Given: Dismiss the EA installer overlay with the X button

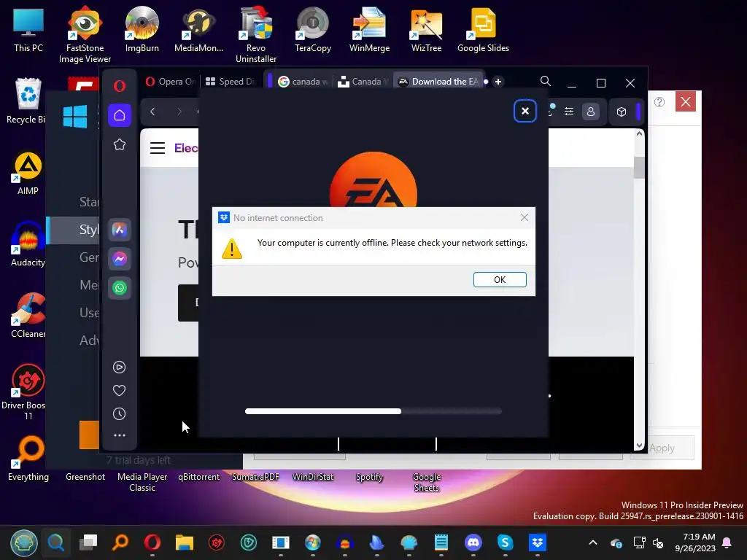Looking at the screenshot, I should [525, 111].
